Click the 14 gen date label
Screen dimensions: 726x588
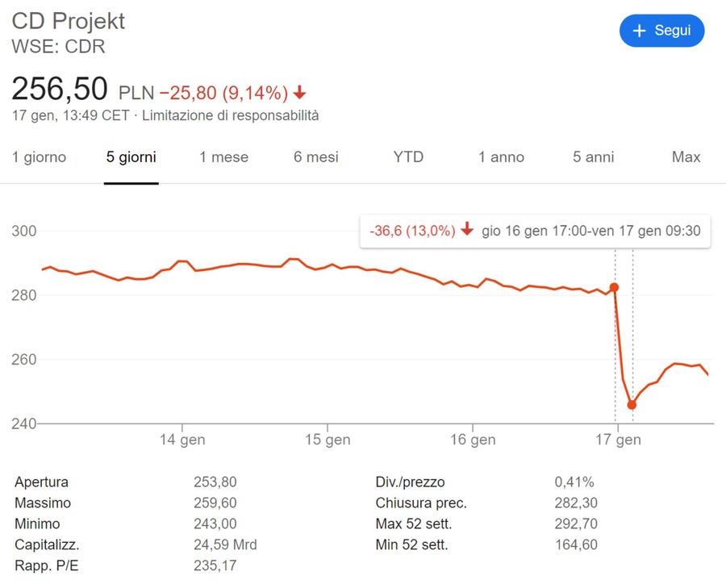(181, 440)
